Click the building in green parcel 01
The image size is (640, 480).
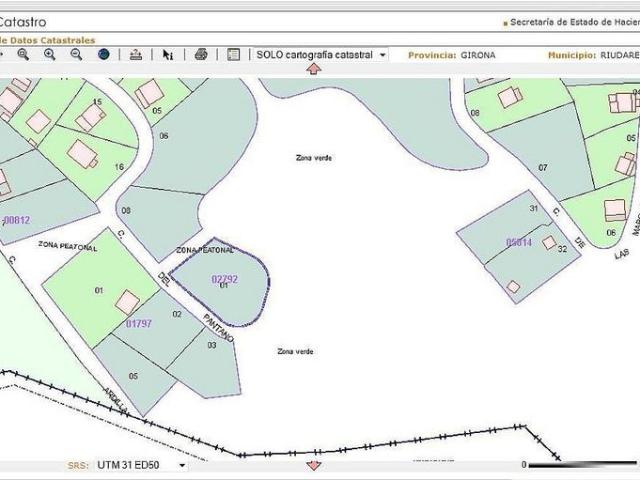127,302
